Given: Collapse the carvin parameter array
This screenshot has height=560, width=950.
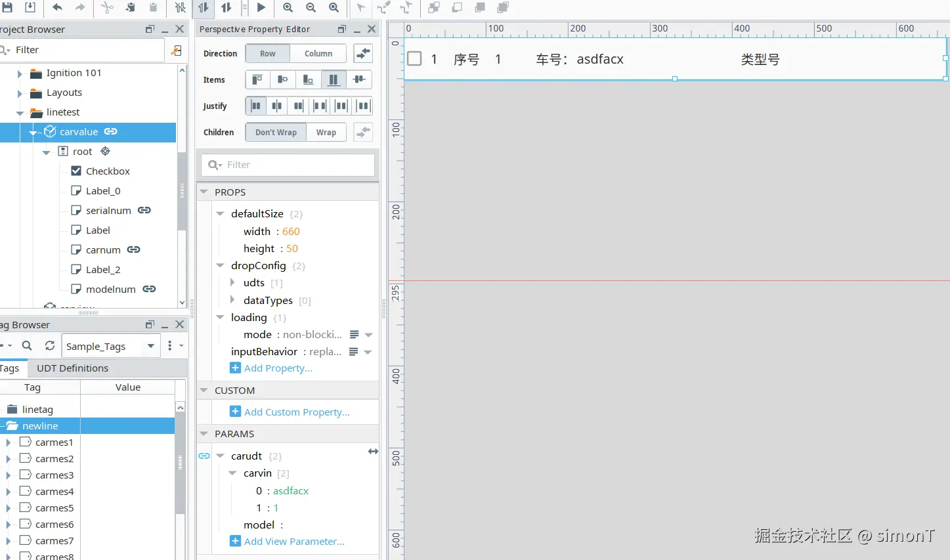Looking at the screenshot, I should pyautogui.click(x=232, y=473).
